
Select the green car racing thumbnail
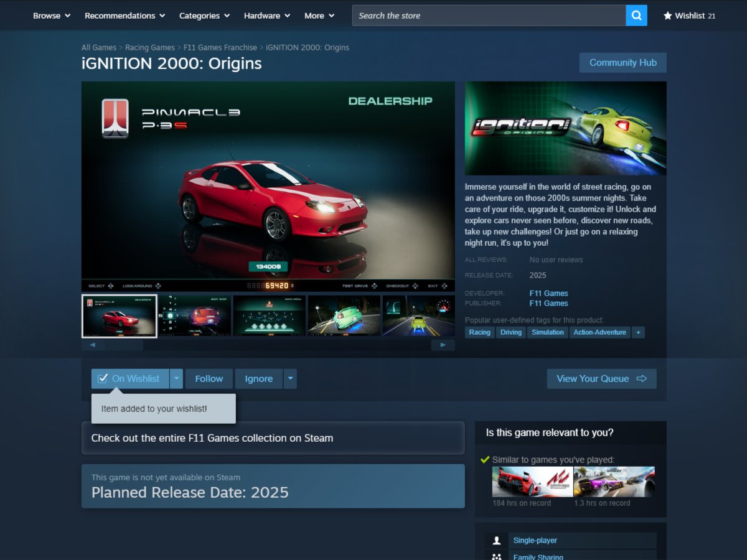(x=344, y=315)
